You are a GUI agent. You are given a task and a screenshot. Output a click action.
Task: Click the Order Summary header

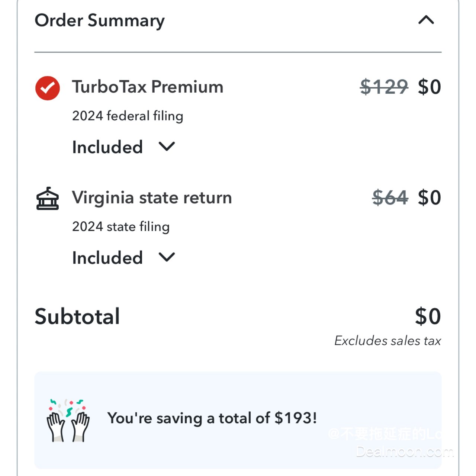click(x=100, y=20)
